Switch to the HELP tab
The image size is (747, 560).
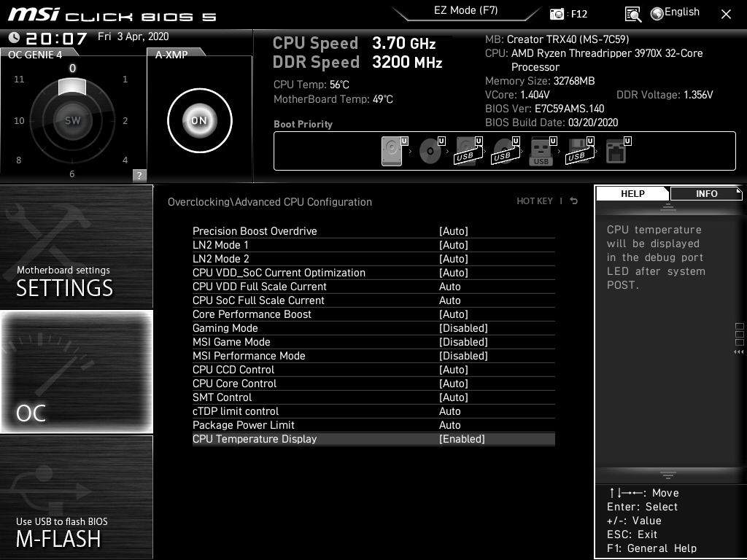tap(632, 194)
